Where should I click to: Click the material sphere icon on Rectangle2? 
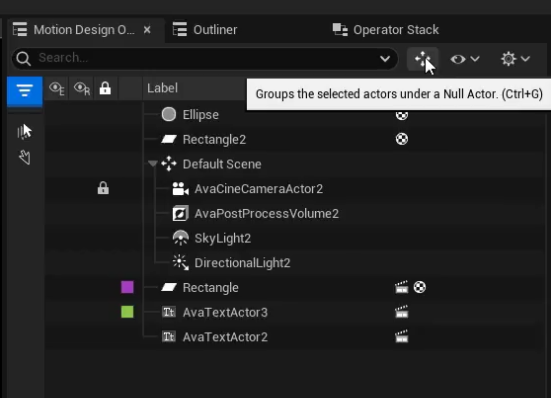(x=402, y=139)
